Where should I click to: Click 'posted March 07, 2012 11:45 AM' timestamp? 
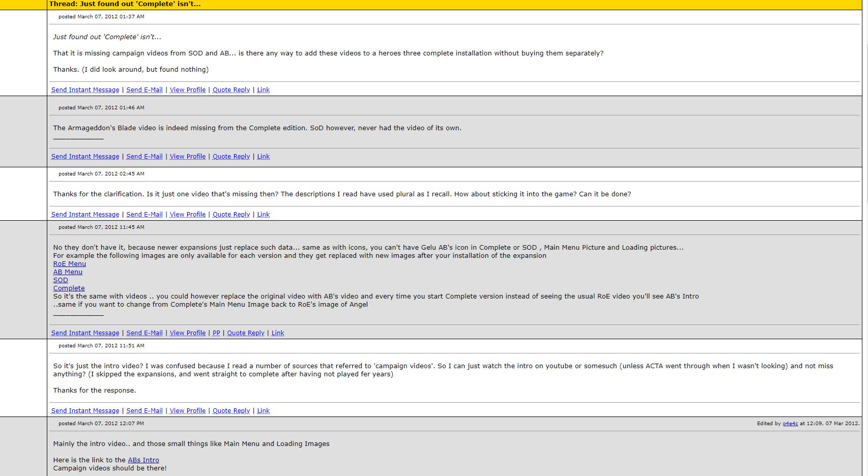tap(101, 227)
